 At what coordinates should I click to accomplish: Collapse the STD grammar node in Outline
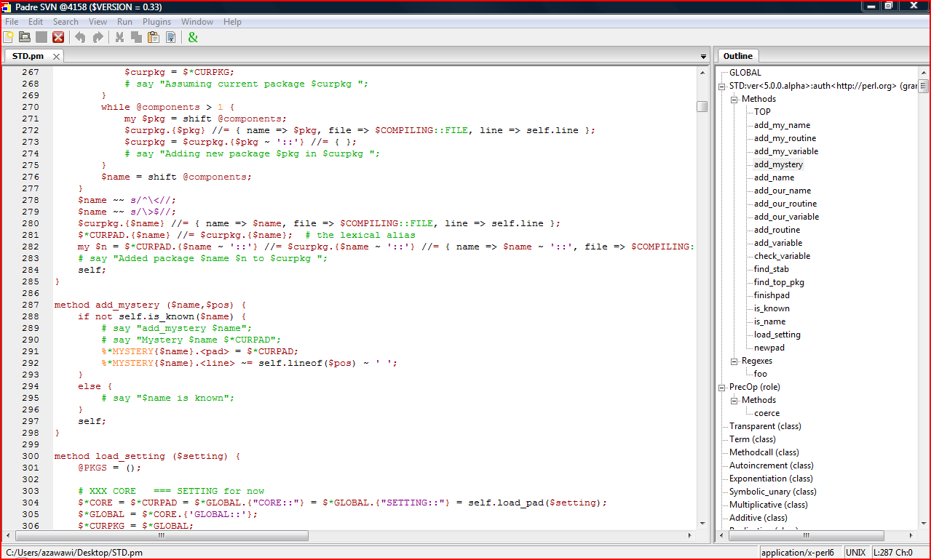coord(722,86)
